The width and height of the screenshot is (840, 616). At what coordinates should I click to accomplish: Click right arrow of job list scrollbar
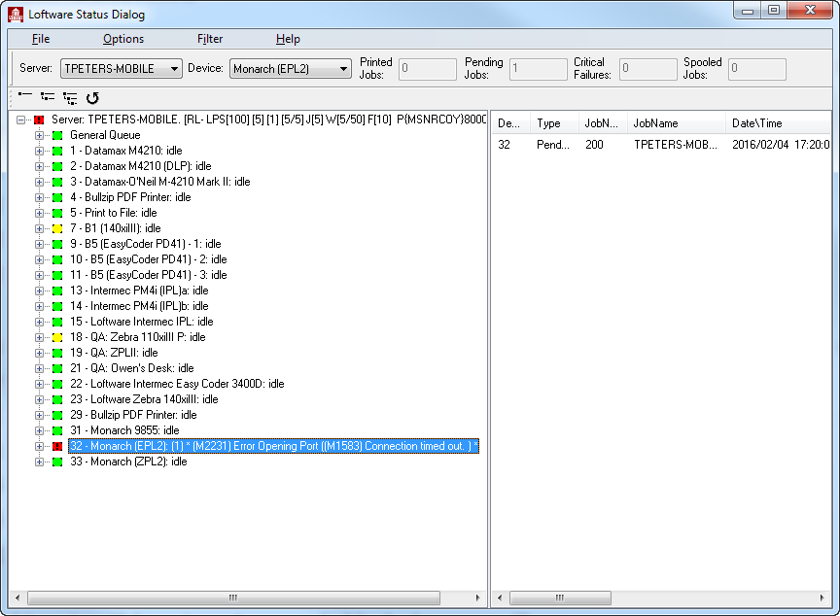pyautogui.click(x=822, y=598)
